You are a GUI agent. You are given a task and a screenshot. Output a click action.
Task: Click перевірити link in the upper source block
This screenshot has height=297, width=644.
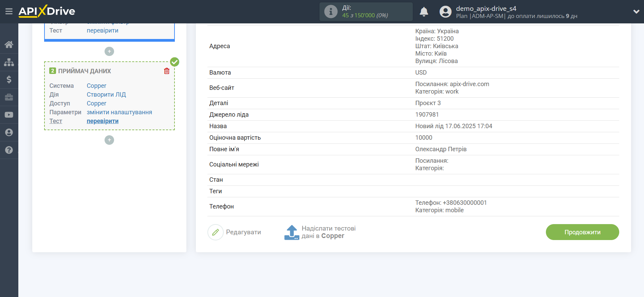[x=103, y=31]
